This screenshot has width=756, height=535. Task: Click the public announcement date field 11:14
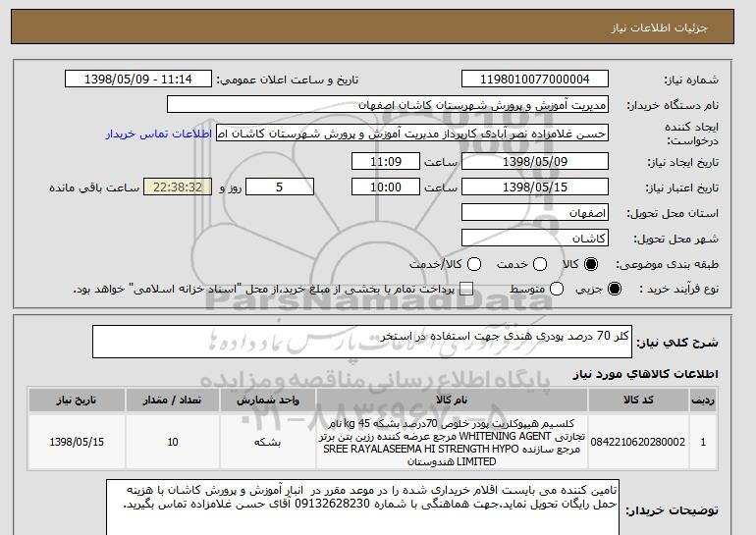pos(138,80)
